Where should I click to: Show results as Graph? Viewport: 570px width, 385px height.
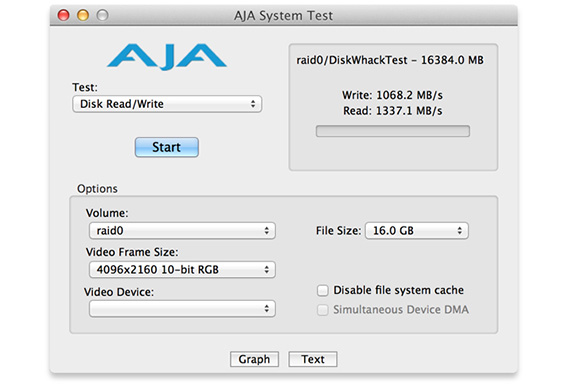254,359
